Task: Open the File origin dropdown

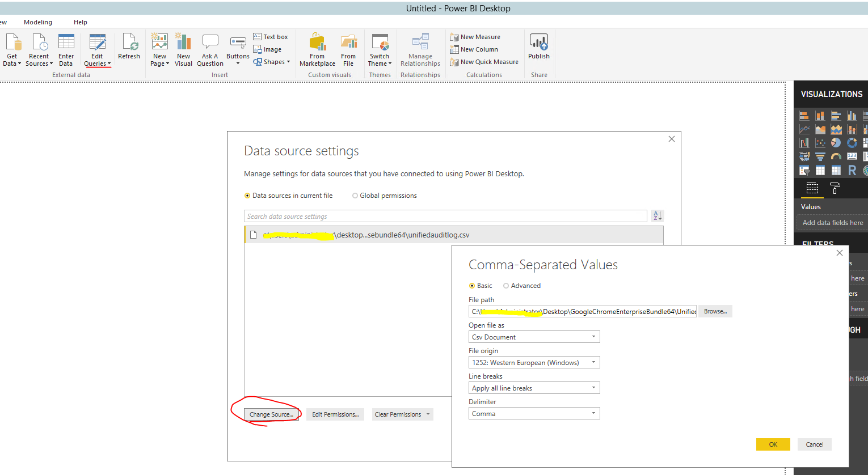Action: [x=534, y=362]
